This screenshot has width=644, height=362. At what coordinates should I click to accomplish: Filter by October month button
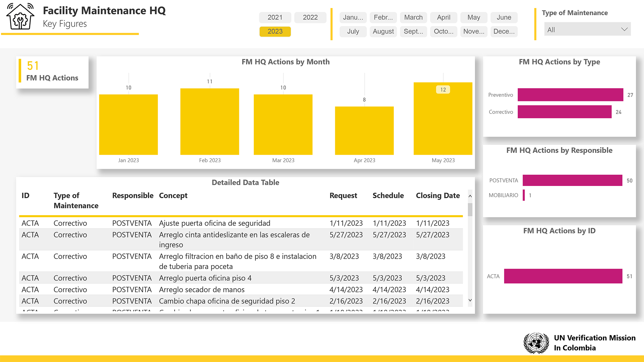[x=444, y=32]
